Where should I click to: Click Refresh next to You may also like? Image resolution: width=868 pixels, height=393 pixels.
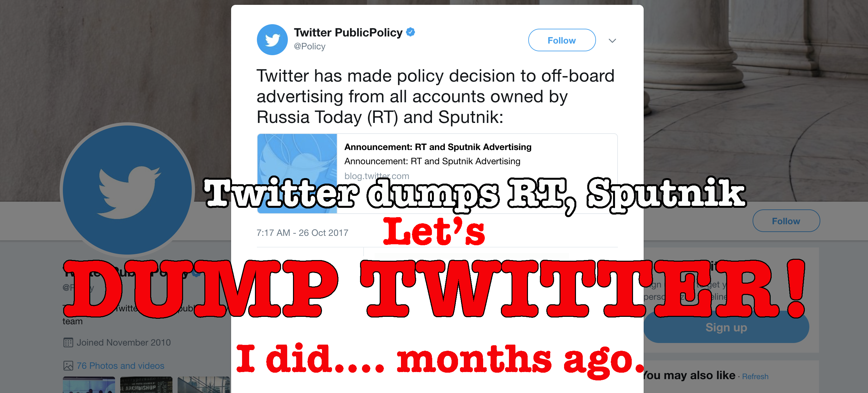pyautogui.click(x=755, y=377)
